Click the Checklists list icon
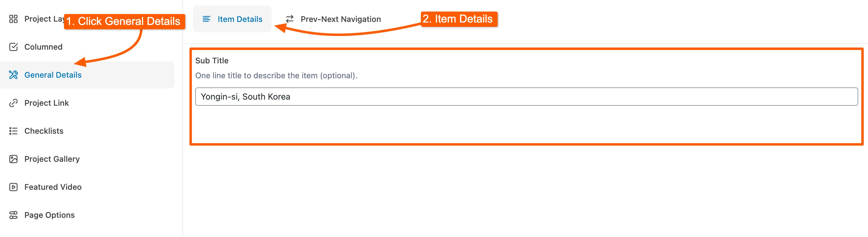This screenshot has width=868, height=237. point(13,131)
